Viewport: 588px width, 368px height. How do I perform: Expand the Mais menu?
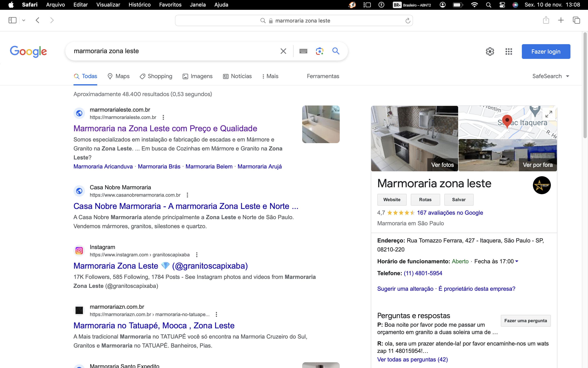pyautogui.click(x=270, y=76)
